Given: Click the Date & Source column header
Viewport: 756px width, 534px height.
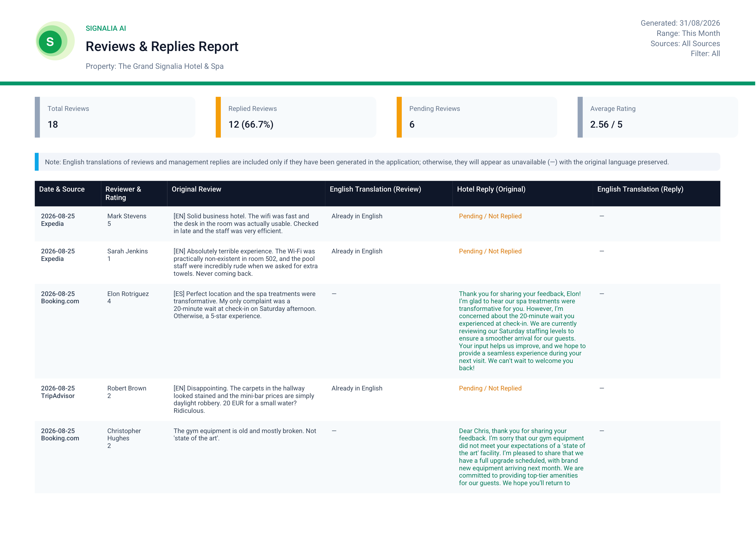Looking at the screenshot, I should coord(68,193).
